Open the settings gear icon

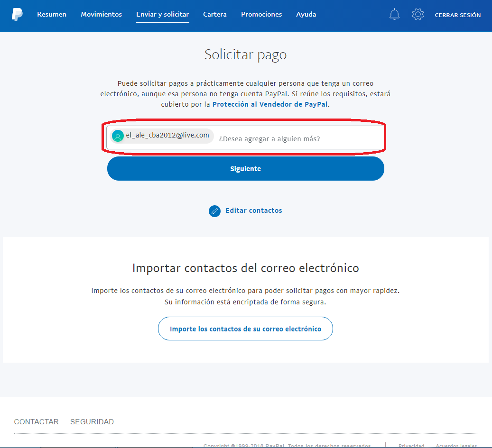pos(418,14)
